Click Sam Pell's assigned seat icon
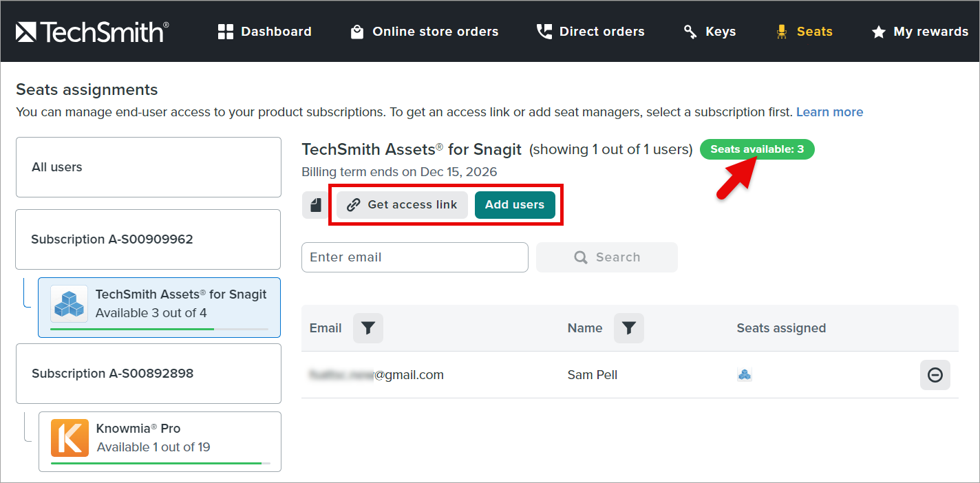Image resolution: width=980 pixels, height=483 pixels. coord(745,375)
